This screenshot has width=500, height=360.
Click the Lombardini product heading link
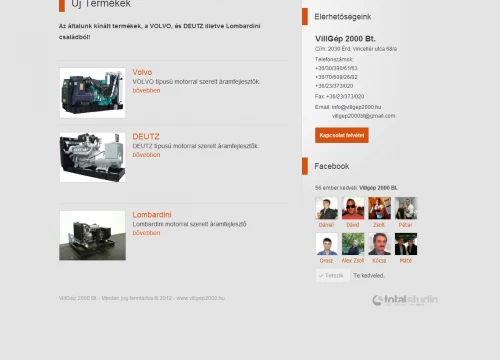click(x=152, y=214)
